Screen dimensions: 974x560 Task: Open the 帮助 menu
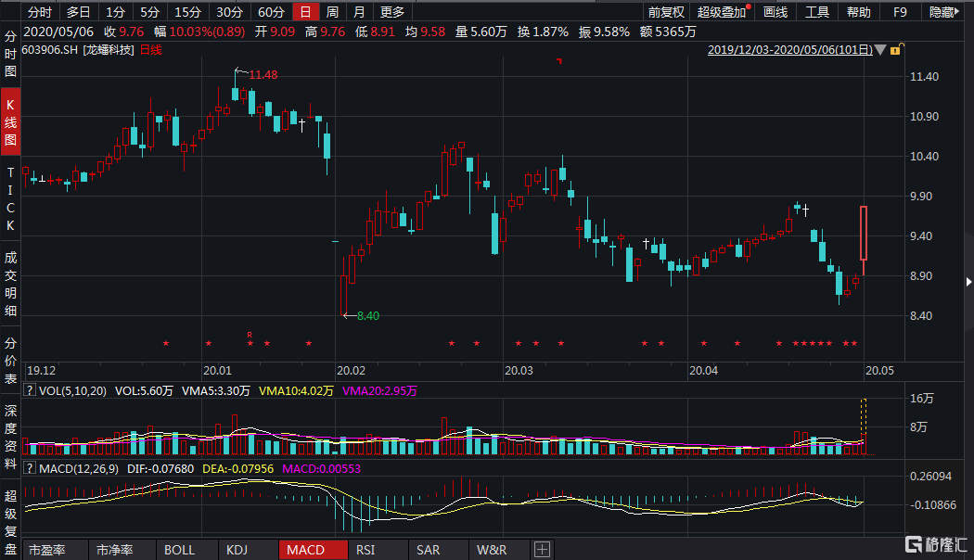pos(858,12)
